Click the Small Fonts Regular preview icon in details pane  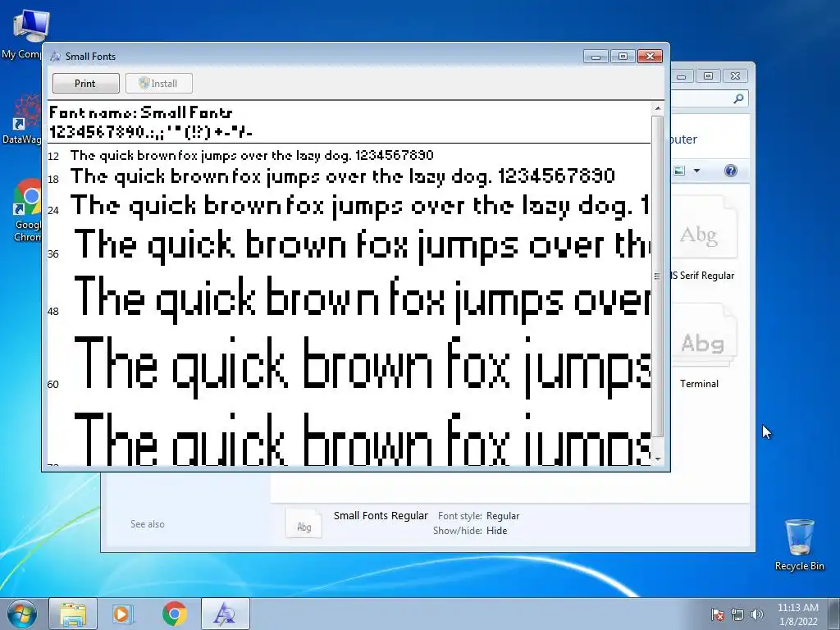tap(304, 523)
